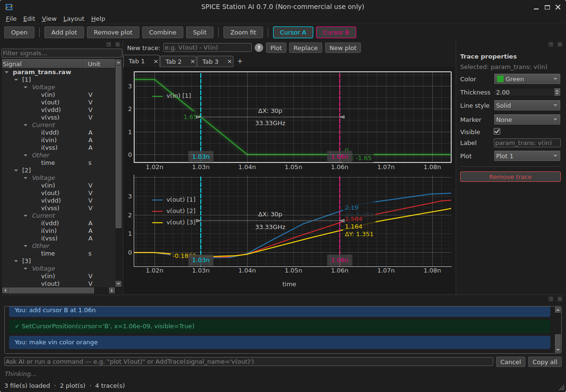Image resolution: width=566 pixels, height=392 pixels.
Task: Increase Thickness with the up arrow
Action: click(557, 90)
